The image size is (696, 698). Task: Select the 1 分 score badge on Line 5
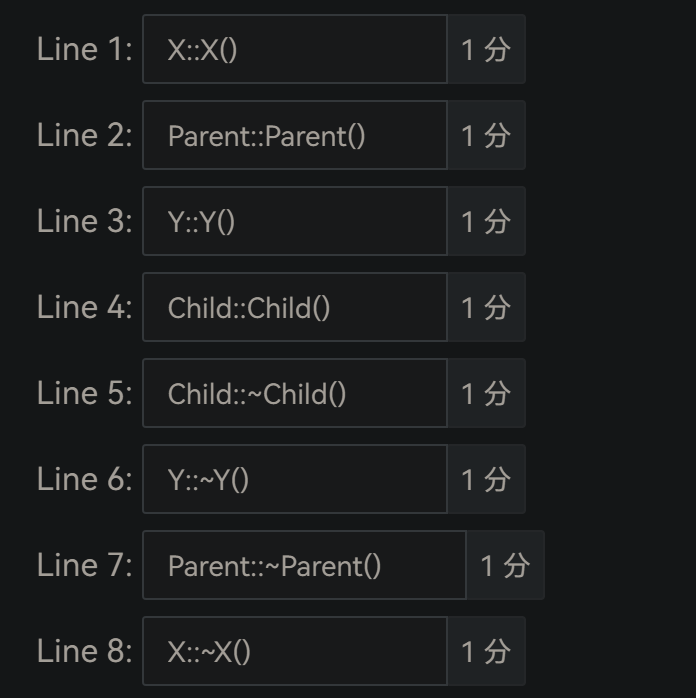(486, 393)
